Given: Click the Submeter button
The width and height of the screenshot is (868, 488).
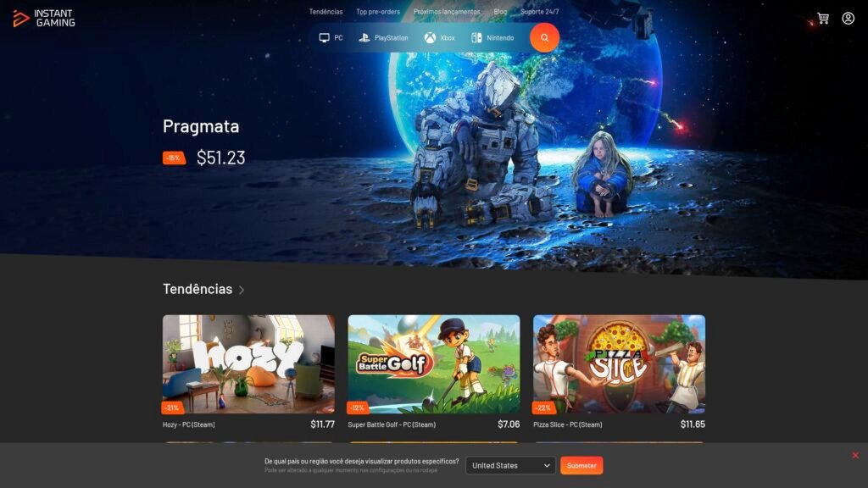Looking at the screenshot, I should (581, 465).
